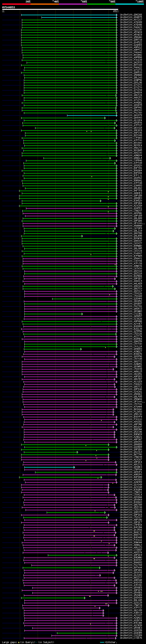The image size is (146, 644).
Task: Open the UniRef100_Q94BT5 hit label
Action: tap(131, 17)
